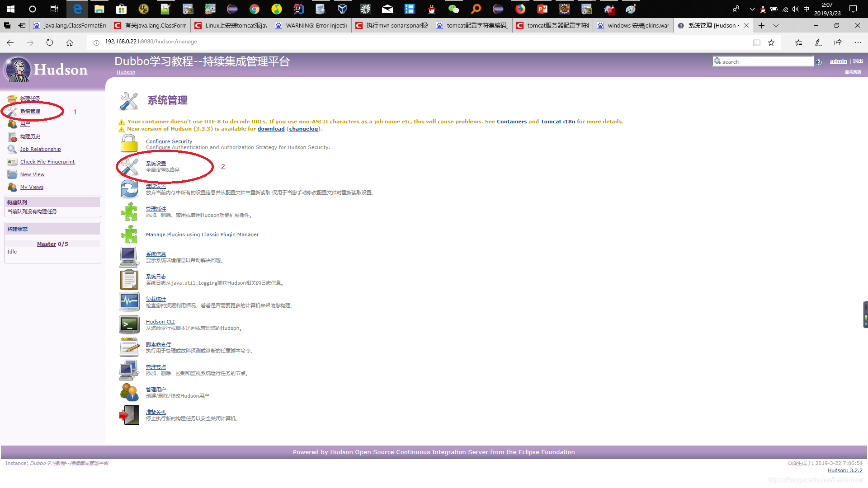This screenshot has height=488, width=868.
Task: Open Hudson CLI link
Action: tap(160, 322)
